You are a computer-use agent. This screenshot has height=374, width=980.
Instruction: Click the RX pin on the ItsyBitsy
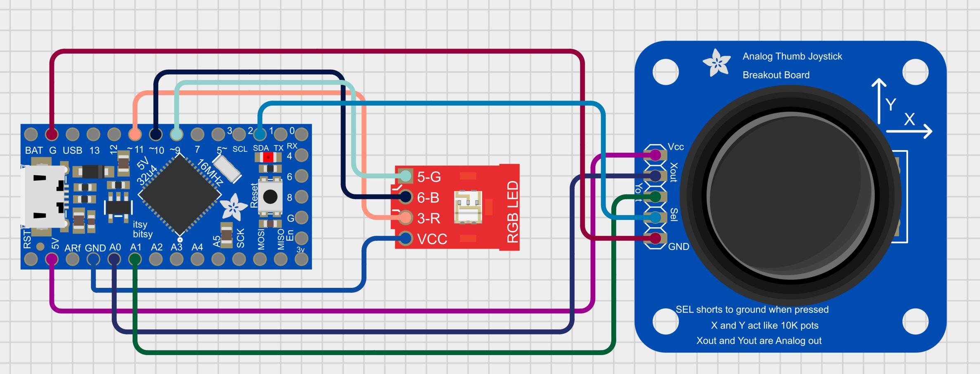click(302, 134)
